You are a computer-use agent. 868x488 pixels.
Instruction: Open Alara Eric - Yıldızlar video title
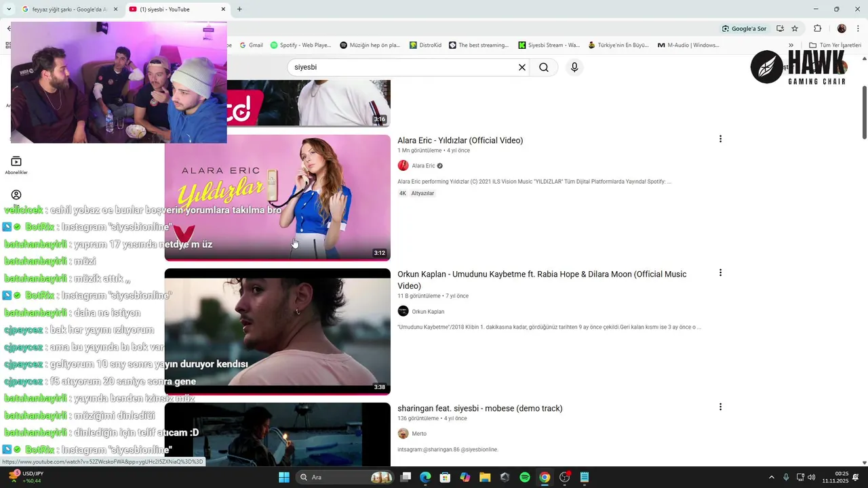click(460, 140)
